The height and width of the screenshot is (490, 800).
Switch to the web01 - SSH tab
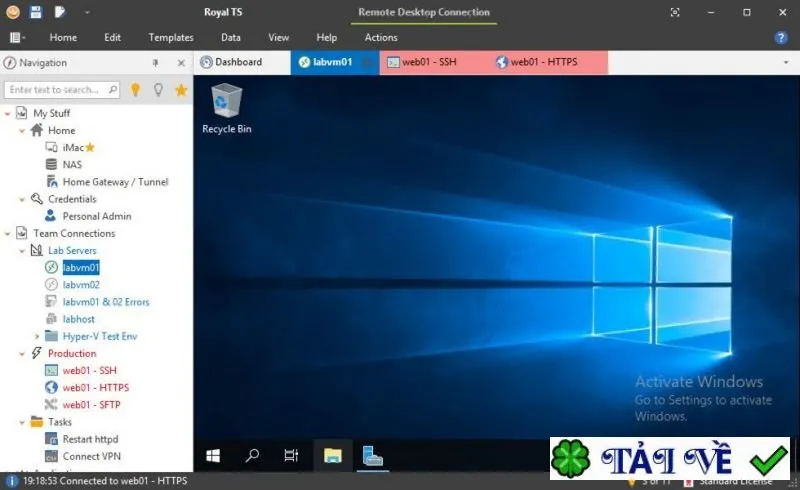[422, 62]
